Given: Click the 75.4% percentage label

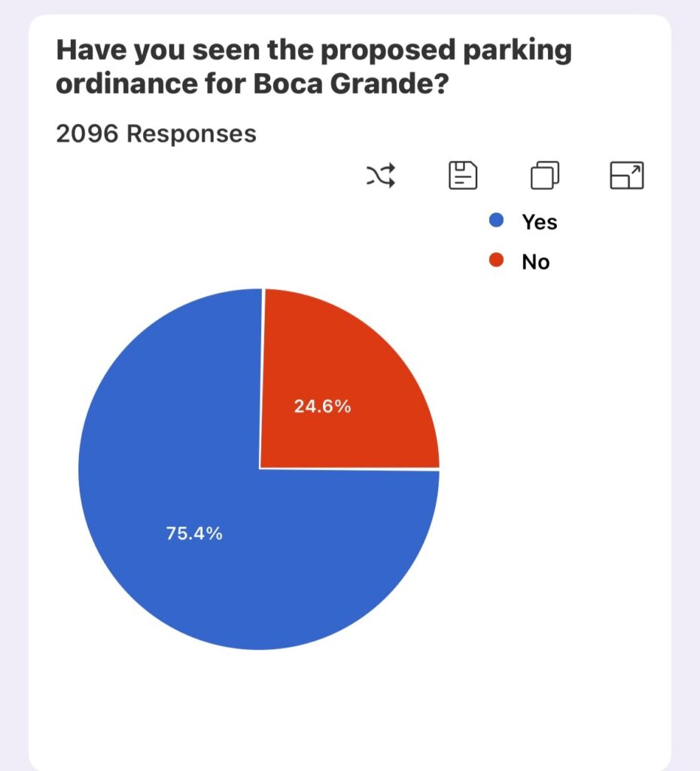Looking at the screenshot, I should pyautogui.click(x=194, y=534).
